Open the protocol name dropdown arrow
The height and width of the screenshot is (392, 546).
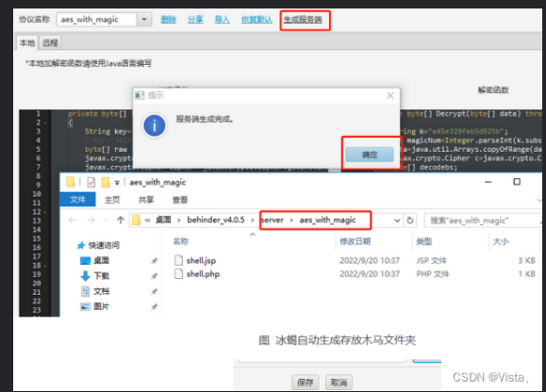coord(144,20)
